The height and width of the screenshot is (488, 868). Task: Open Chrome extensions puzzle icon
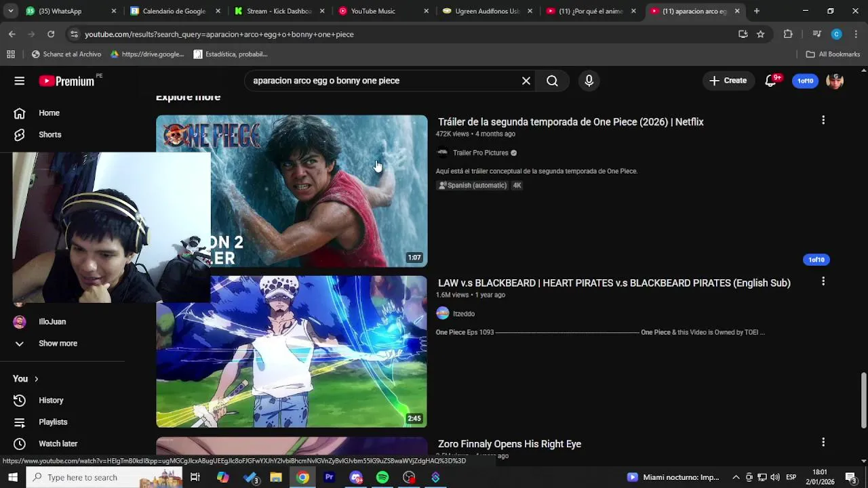click(x=788, y=34)
